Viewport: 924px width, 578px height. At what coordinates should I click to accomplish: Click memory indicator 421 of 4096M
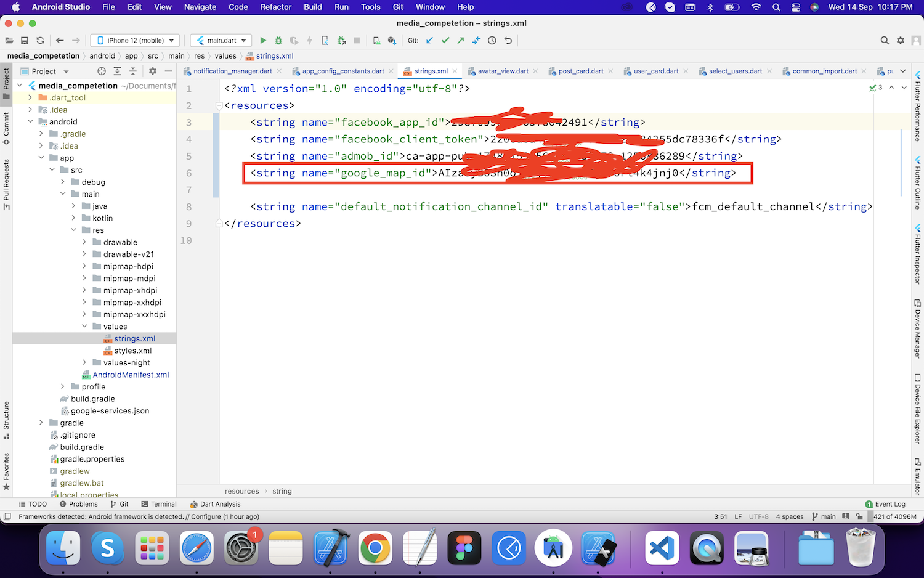(895, 516)
